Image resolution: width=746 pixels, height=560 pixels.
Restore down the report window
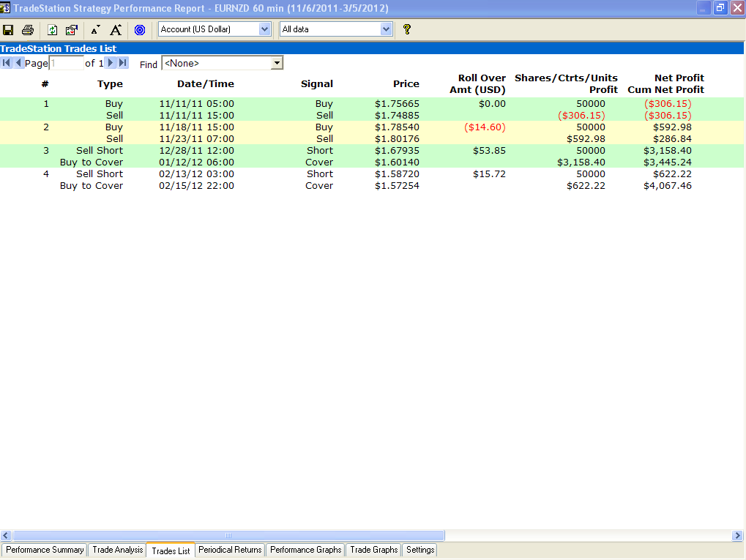point(720,8)
